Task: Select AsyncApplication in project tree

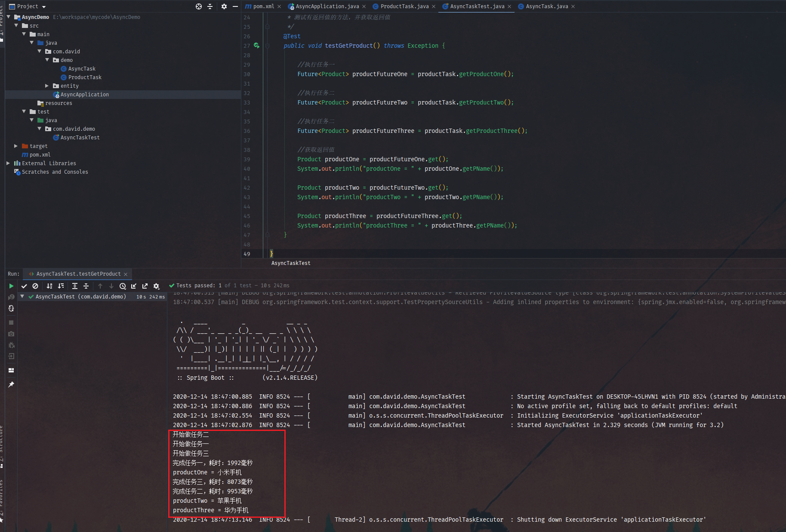Action: click(x=84, y=95)
